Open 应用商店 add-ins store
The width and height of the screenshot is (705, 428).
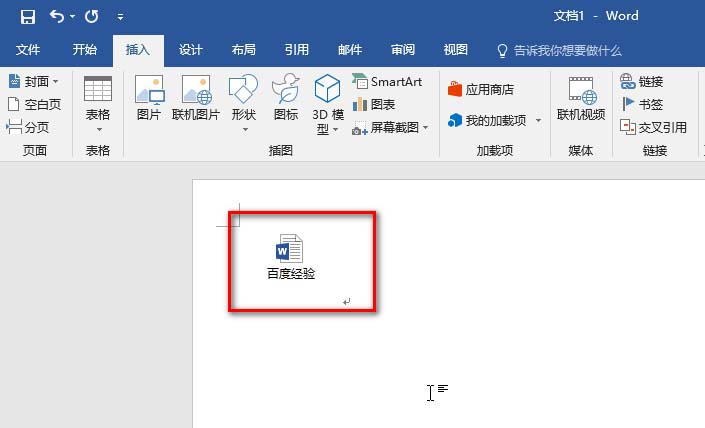coord(481,89)
